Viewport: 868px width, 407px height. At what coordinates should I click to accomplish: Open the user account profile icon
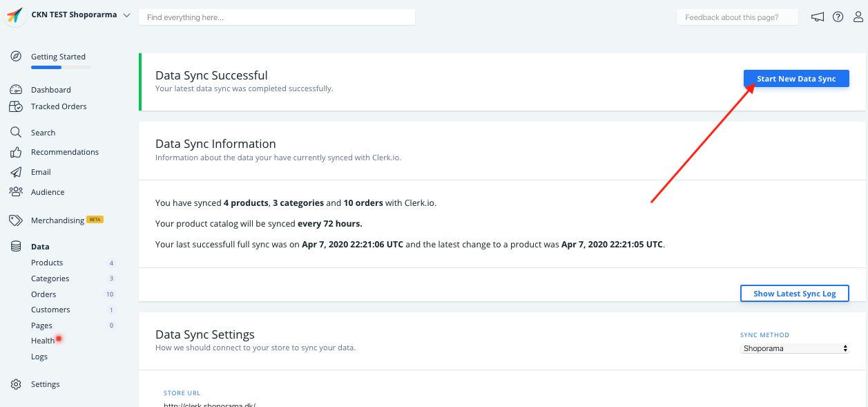click(x=858, y=17)
